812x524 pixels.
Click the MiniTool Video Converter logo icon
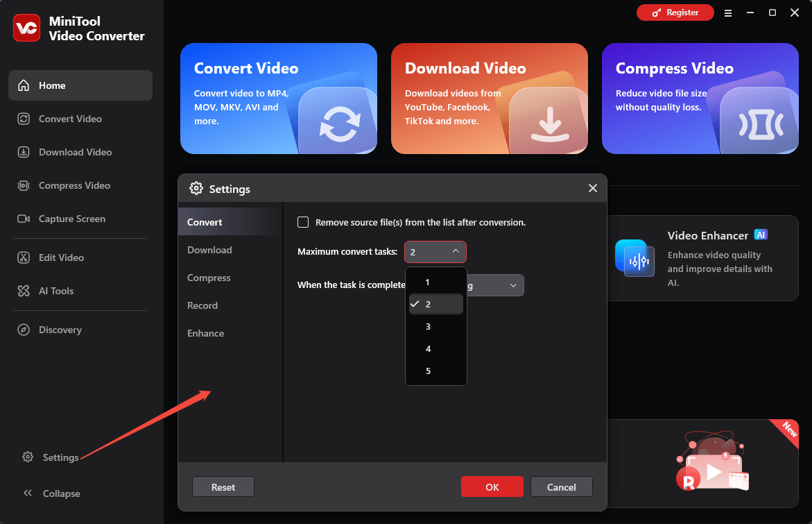pyautogui.click(x=26, y=28)
